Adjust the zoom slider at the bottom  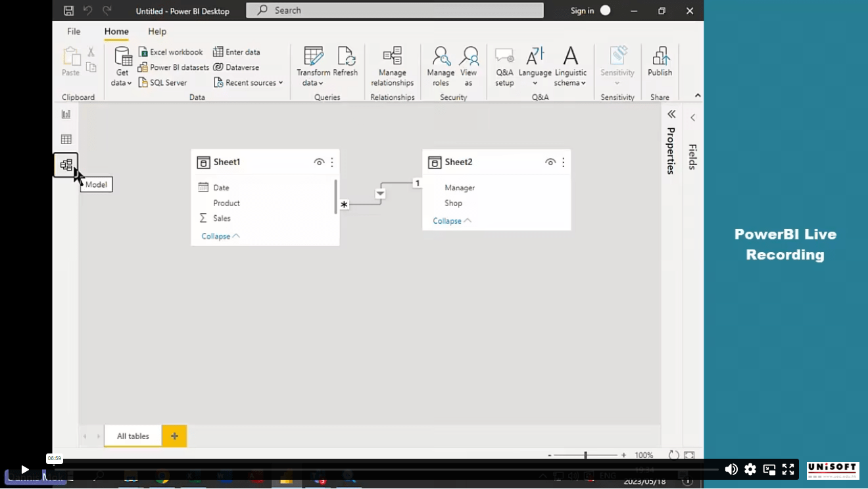pos(585,454)
